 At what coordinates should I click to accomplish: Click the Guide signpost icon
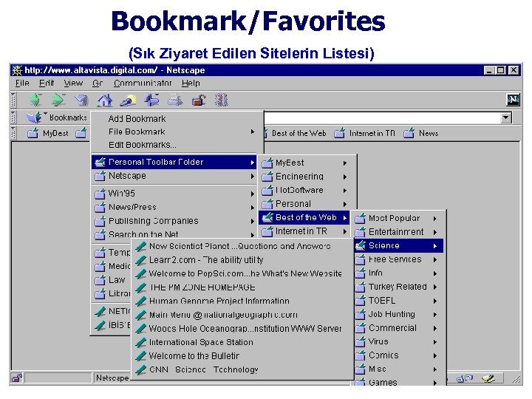pyautogui.click(x=151, y=100)
